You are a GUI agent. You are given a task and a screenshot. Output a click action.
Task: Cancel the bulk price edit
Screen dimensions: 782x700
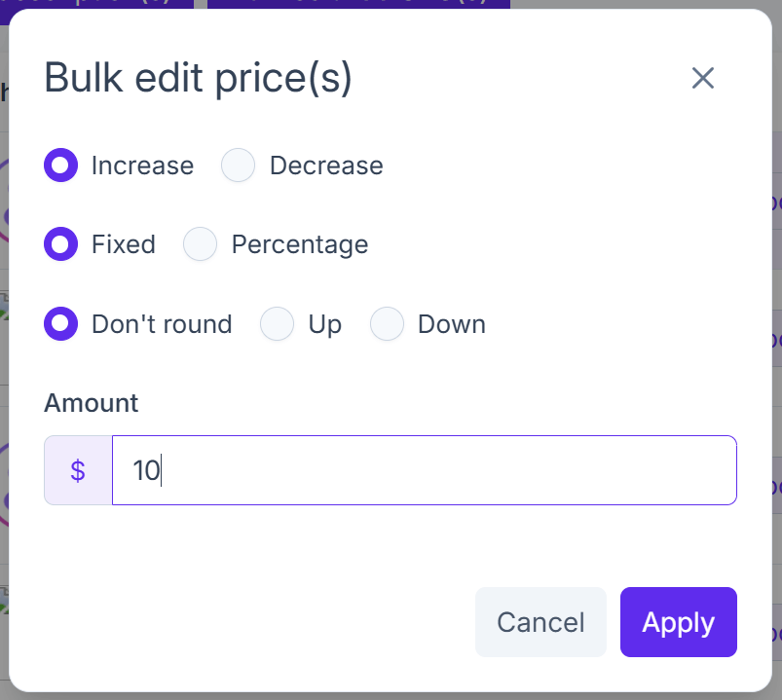pyautogui.click(x=540, y=622)
